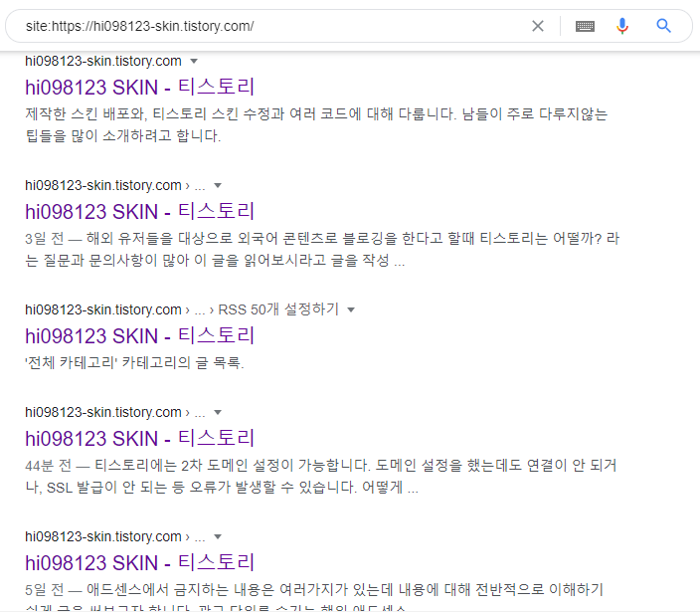
Task: Clear the search query with X icon
Action: (538, 26)
